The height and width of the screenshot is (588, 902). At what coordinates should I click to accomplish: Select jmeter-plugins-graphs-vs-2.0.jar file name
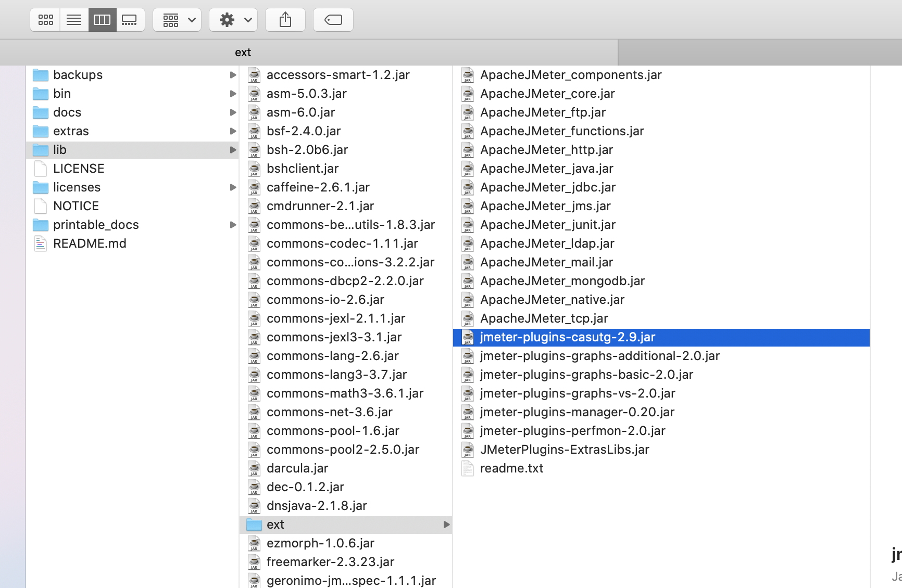(x=578, y=393)
